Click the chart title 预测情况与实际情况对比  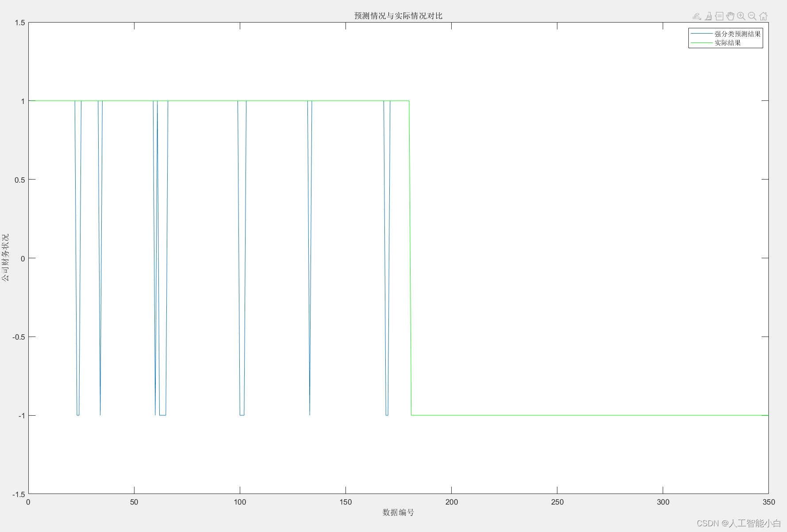[x=398, y=16]
